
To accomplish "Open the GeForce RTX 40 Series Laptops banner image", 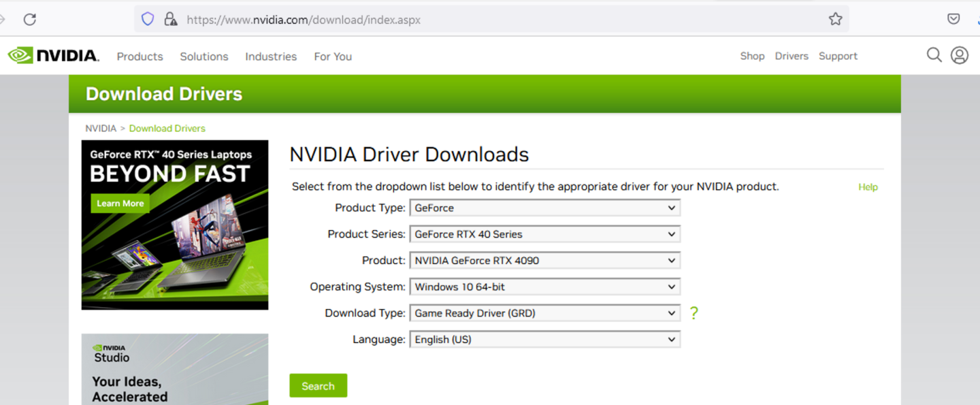I will coord(175,225).
